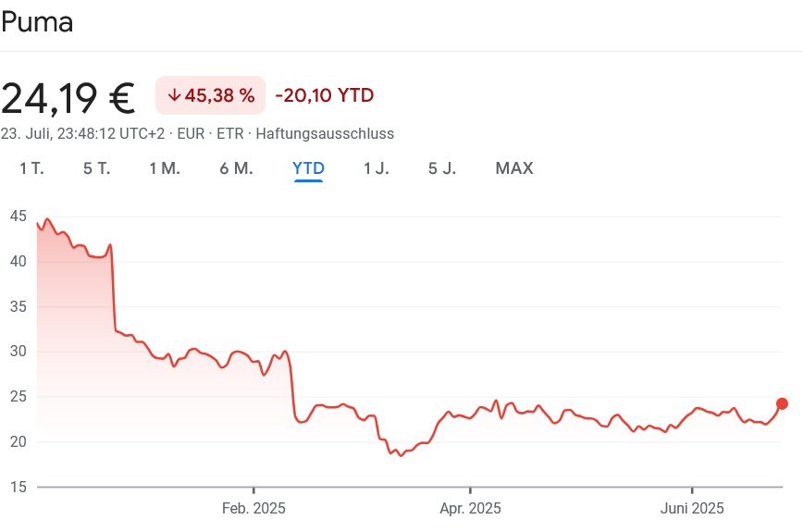Click the Feb. 2025 axis label

[x=253, y=508]
